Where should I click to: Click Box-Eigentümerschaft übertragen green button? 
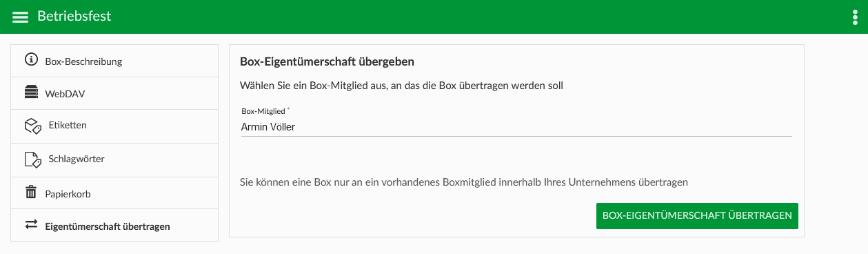[697, 215]
